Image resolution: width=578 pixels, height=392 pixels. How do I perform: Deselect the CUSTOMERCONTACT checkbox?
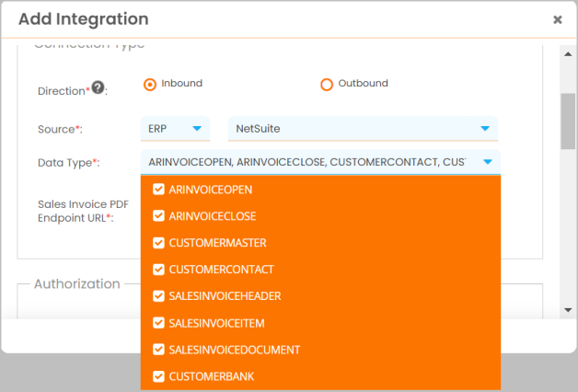pos(159,270)
